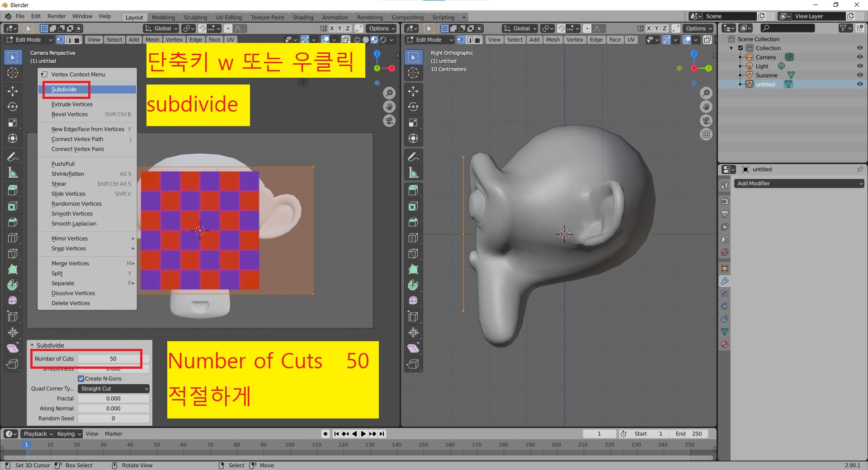Hide Suzanne object with eye icon
868x470 pixels.
[x=860, y=75]
